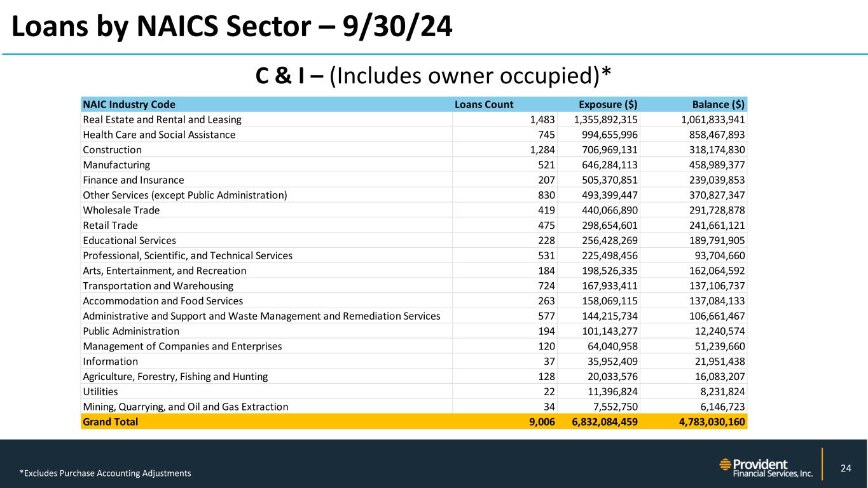Click the Wholesale Trade row label
This screenshot has width=868, height=488.
click(121, 210)
